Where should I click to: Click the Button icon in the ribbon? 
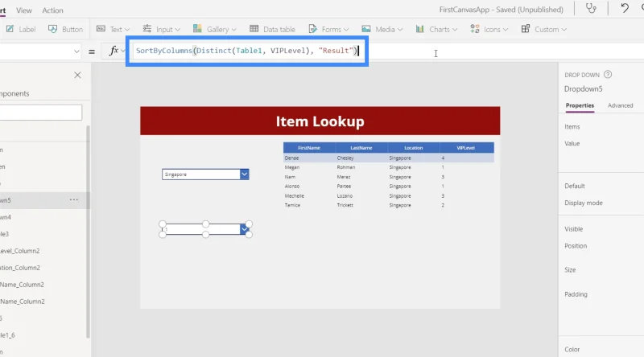52,29
